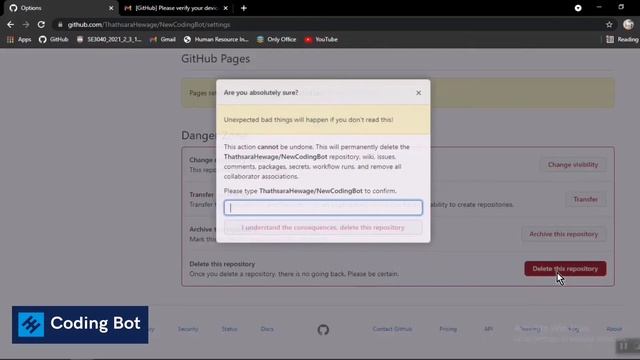Close the GitHub verify device Gmail tab
640x360 pixels.
226,8
